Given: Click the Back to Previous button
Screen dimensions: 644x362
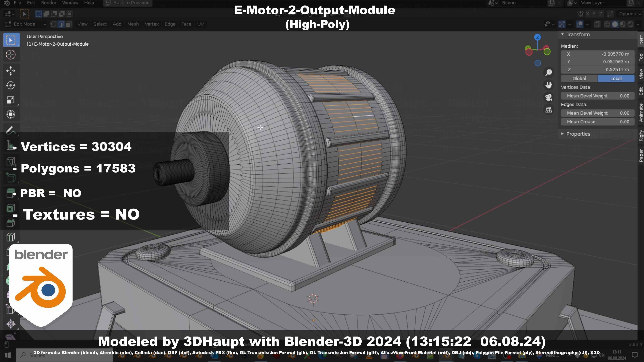Looking at the screenshot, I should (128, 3).
